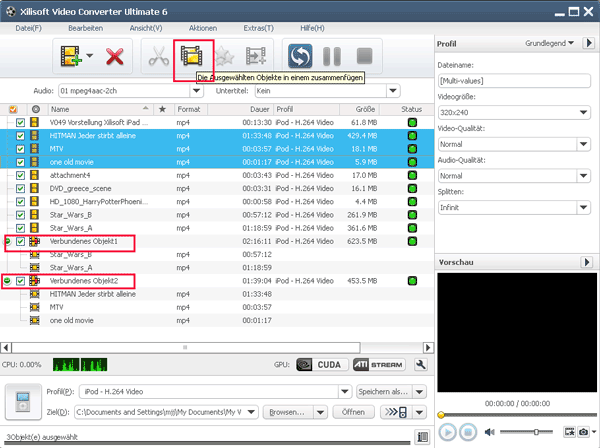This screenshot has width=600, height=448.
Task: Open the Videogröße 320x240 dropdown
Action: pos(583,112)
